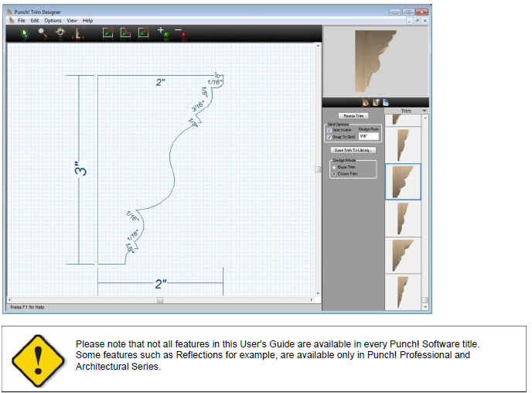532x393 pixels.
Task: Toggle the Snap To Grid checkbox
Action: pyautogui.click(x=329, y=137)
